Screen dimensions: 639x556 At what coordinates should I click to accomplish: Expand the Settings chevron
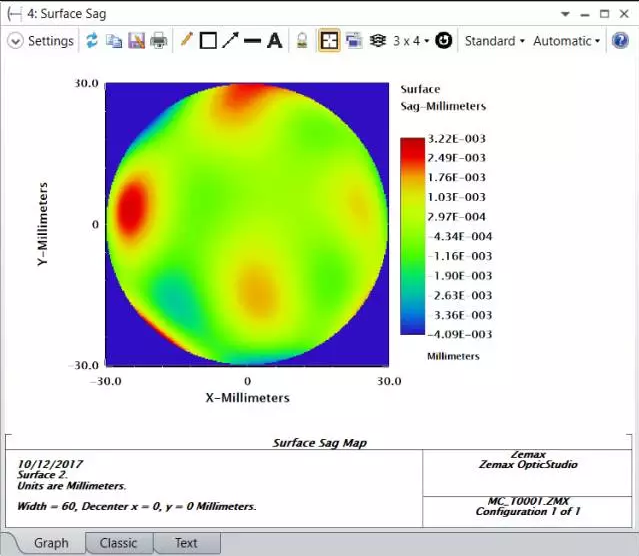(15, 41)
